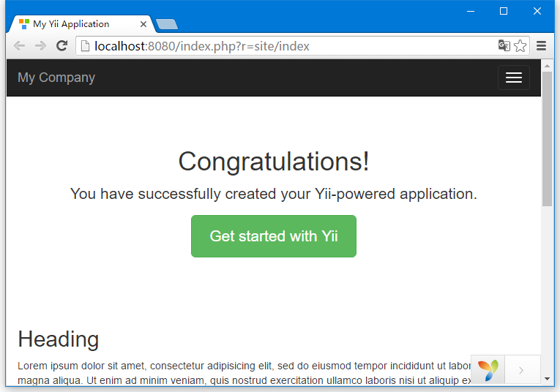Screen dimensions: 560x392
Task: Expand the Yii debug toolbar arrow
Action: [522, 370]
